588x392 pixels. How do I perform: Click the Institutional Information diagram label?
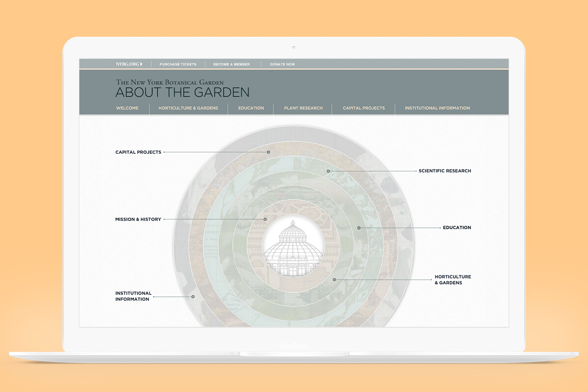[x=133, y=296]
